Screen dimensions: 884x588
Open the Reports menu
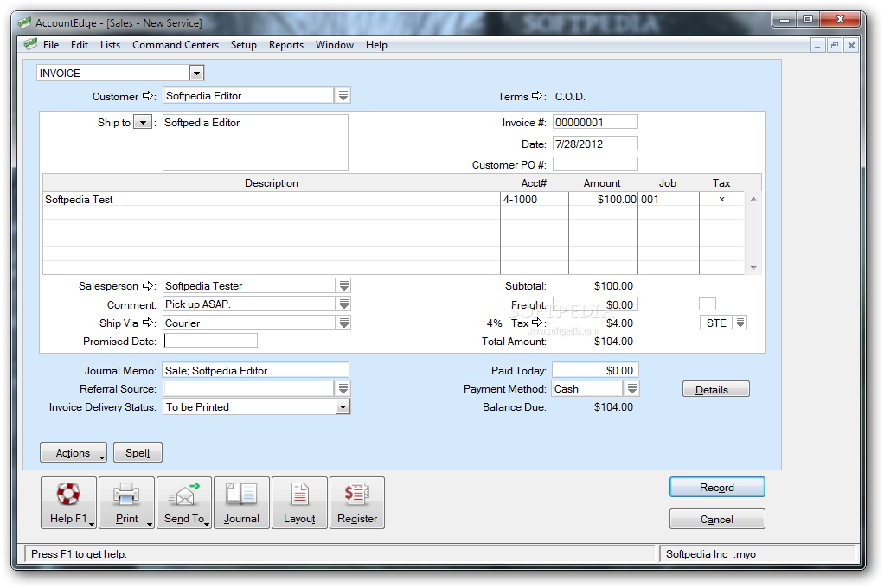285,45
